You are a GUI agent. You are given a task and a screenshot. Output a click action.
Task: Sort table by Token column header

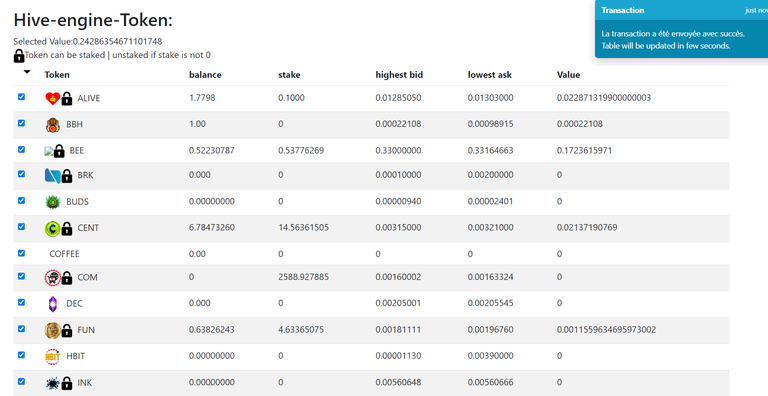click(57, 75)
